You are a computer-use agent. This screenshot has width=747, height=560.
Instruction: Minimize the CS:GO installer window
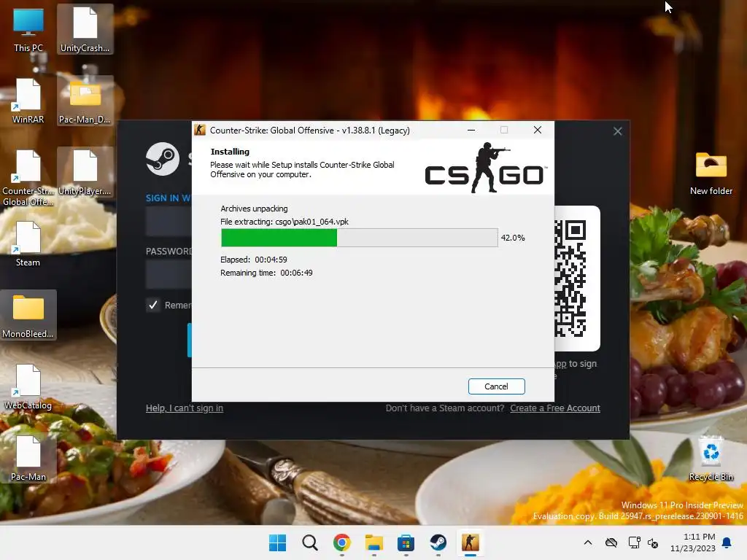click(x=471, y=130)
